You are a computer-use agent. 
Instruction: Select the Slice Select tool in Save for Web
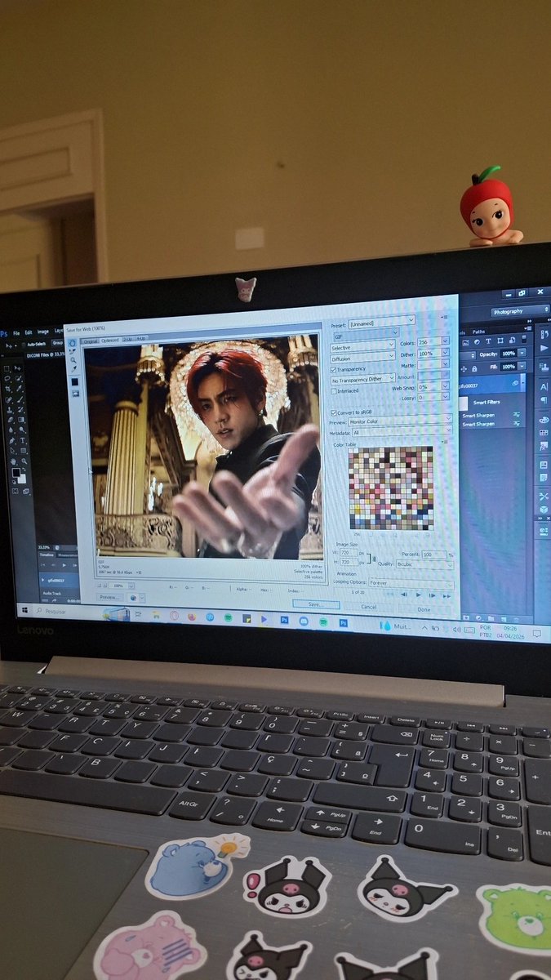point(72,351)
